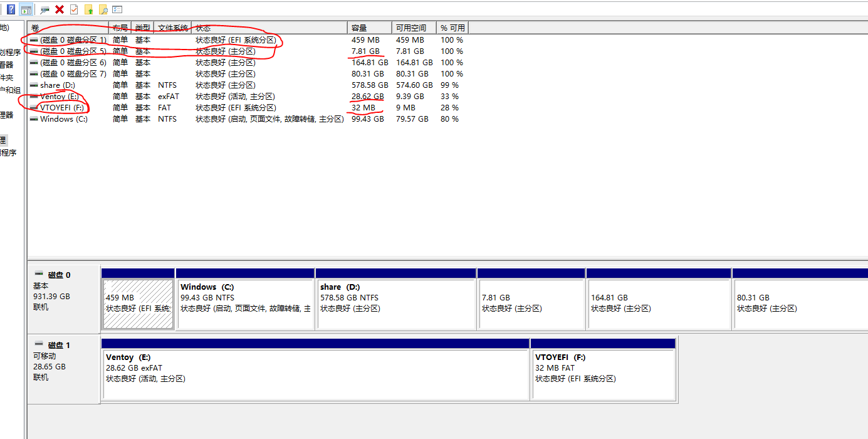The width and height of the screenshot is (868, 439).
Task: Click the 80.31 GB capacity cell in list
Action: (367, 74)
